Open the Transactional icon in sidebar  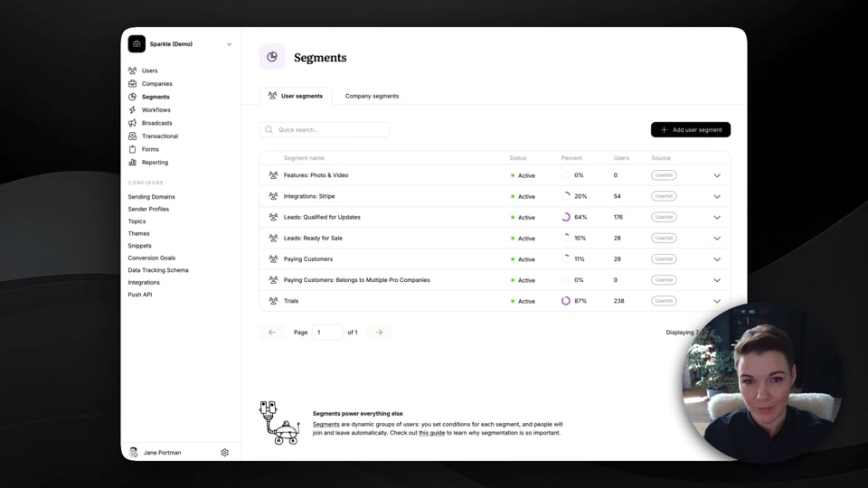coord(132,136)
